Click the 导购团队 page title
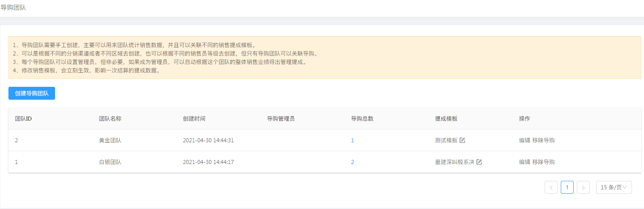The width and height of the screenshot is (644, 209). 13,8
